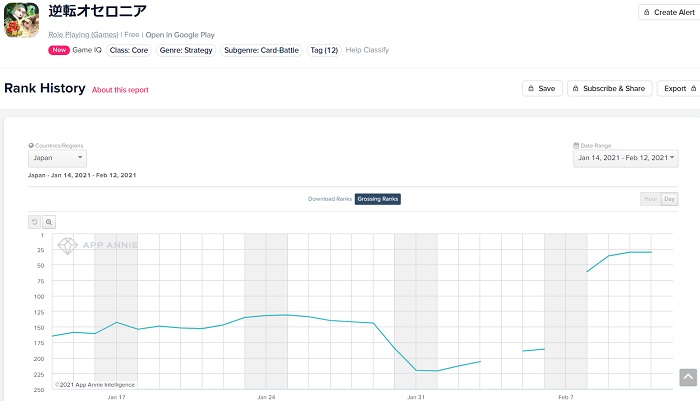Click the lock icon in Create Alert
The width and height of the screenshot is (700, 401).
tap(646, 13)
